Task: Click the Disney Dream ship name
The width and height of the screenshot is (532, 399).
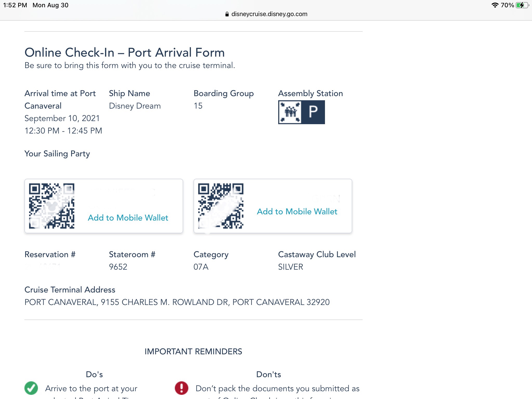Action: pyautogui.click(x=135, y=106)
